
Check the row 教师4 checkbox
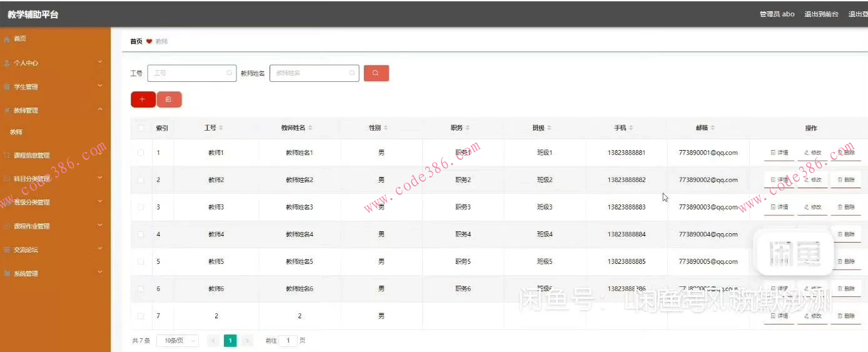point(141,234)
